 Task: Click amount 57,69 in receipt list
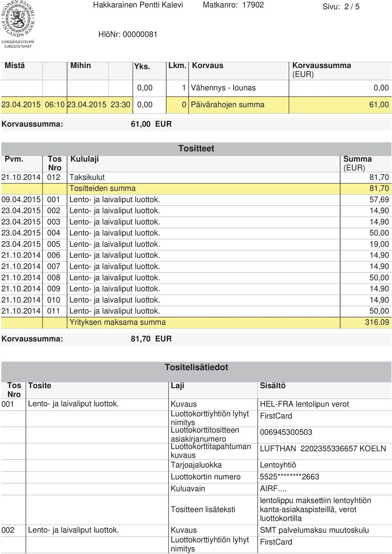click(x=379, y=200)
